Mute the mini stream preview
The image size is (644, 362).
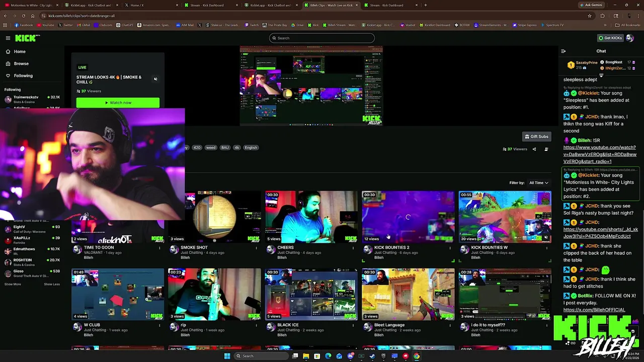pos(155,79)
